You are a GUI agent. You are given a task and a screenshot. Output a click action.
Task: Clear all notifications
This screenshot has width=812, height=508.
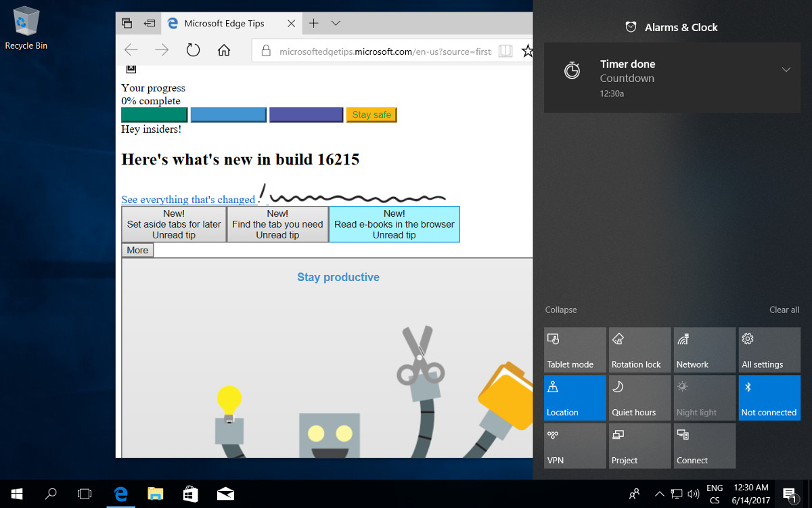[784, 310]
